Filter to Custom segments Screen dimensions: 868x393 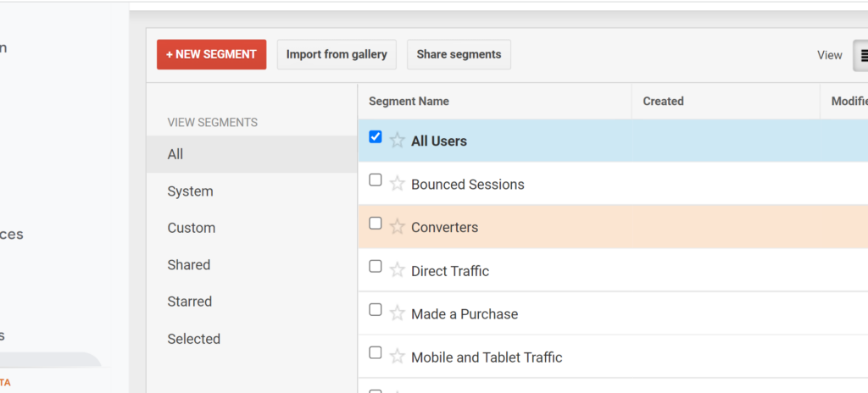point(252,228)
